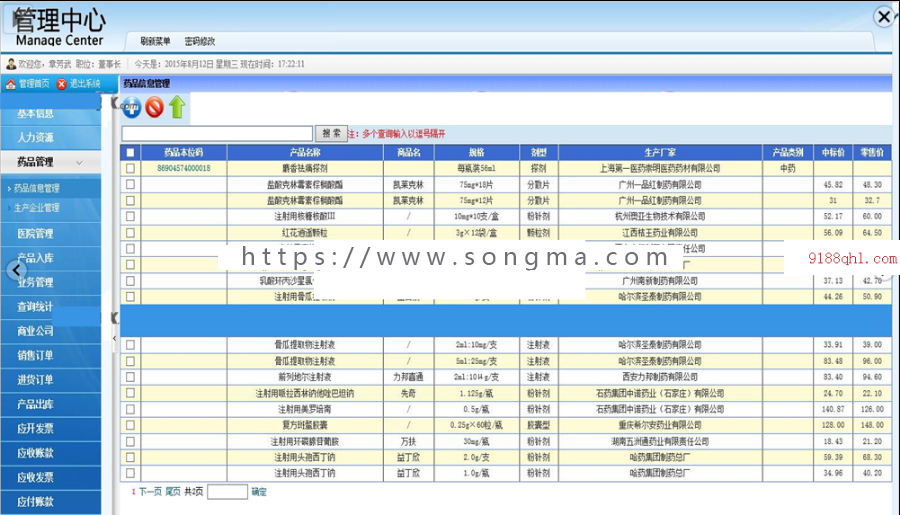The height and width of the screenshot is (515, 900).
Task: Expand the 产品入库 sidebar section
Action: (x=51, y=258)
